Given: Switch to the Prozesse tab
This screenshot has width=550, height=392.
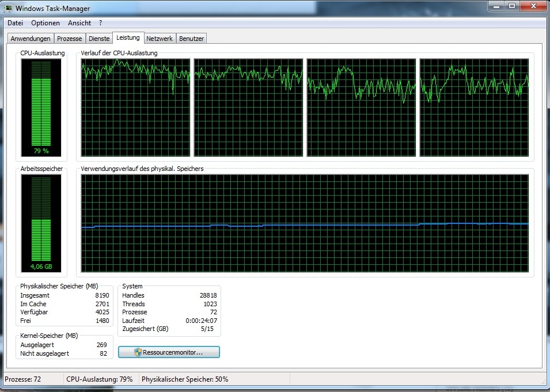Looking at the screenshot, I should pyautogui.click(x=70, y=39).
